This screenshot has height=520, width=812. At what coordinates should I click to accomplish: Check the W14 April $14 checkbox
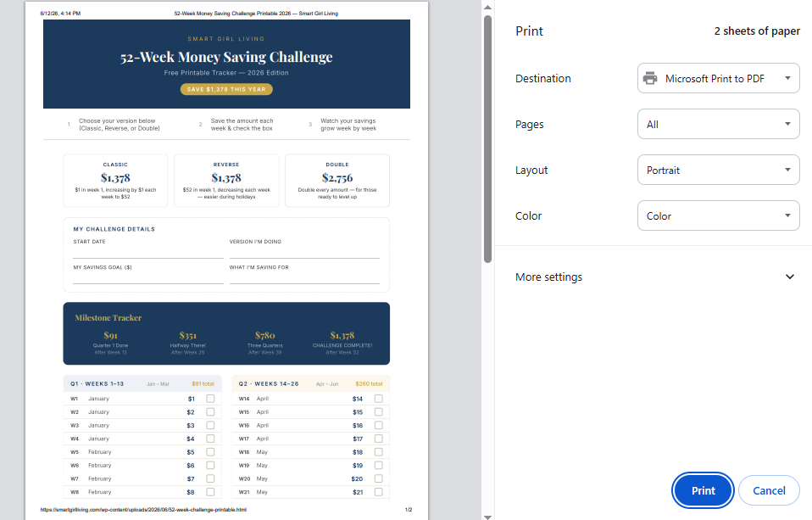(x=379, y=399)
